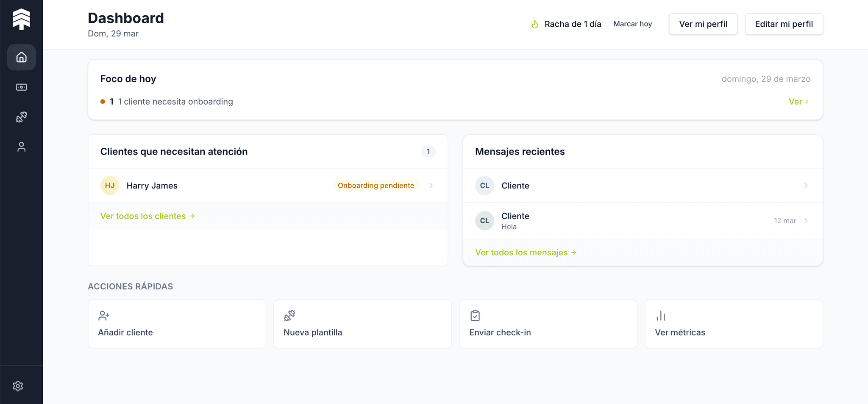Open the clients section via the person icon
868x404 pixels.
point(21,147)
